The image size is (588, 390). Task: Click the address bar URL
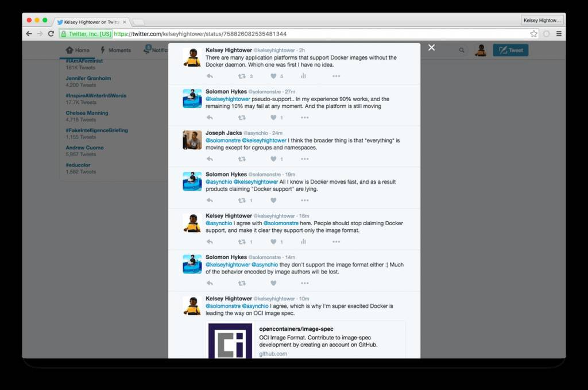tap(200, 34)
